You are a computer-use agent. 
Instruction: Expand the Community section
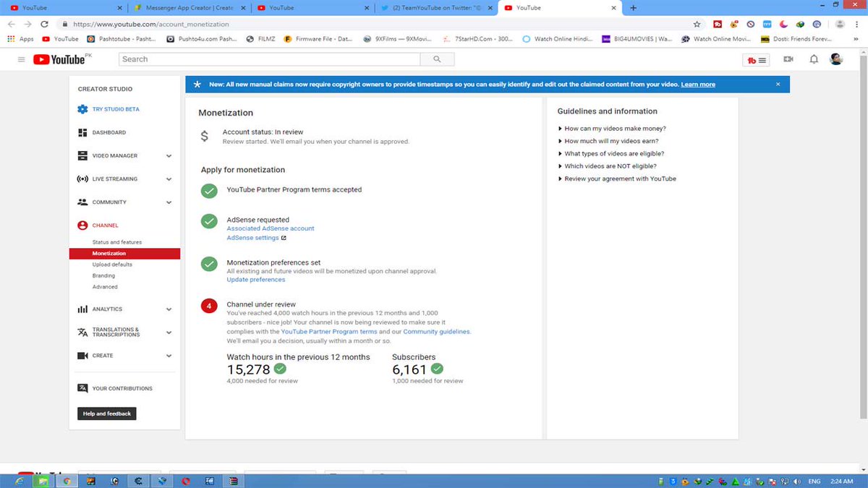tap(169, 202)
